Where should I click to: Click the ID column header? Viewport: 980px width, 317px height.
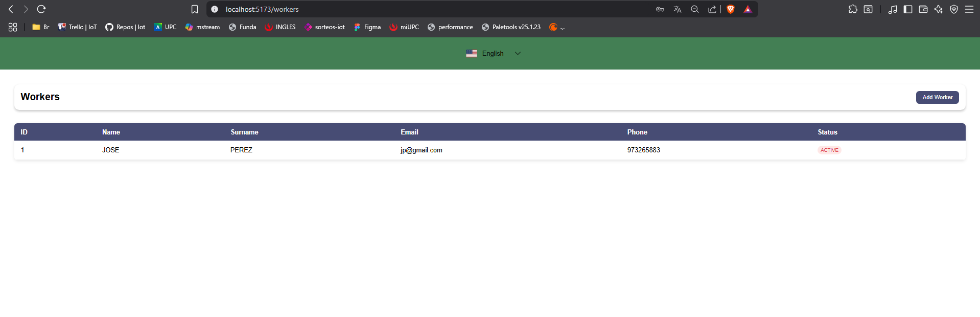click(x=24, y=132)
